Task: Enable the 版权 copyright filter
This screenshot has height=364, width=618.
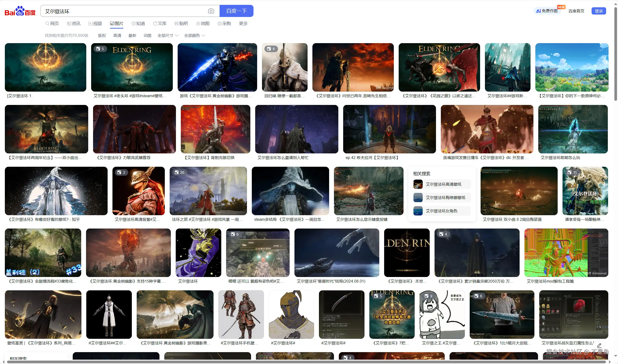Action: 102,35
